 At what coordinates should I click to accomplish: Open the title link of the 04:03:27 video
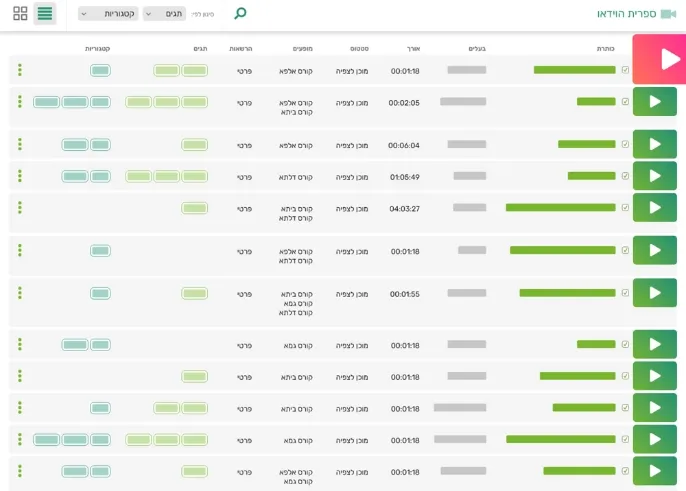click(x=560, y=208)
